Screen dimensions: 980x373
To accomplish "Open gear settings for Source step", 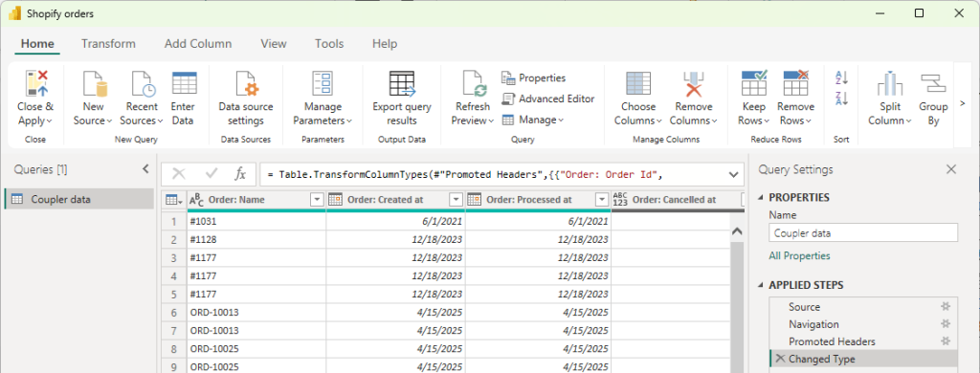I will pyautogui.click(x=945, y=306).
